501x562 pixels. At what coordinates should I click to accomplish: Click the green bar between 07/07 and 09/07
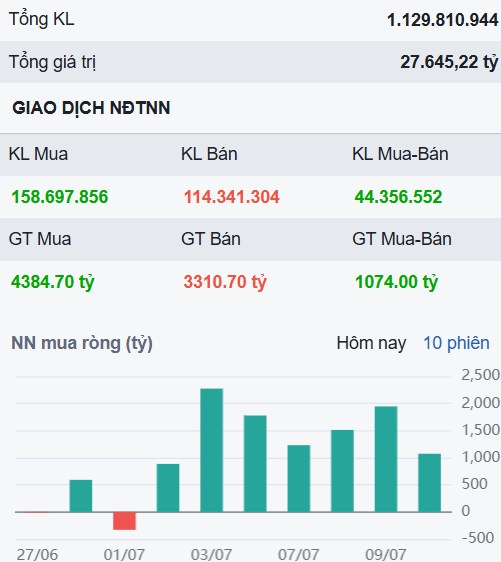(x=342, y=471)
